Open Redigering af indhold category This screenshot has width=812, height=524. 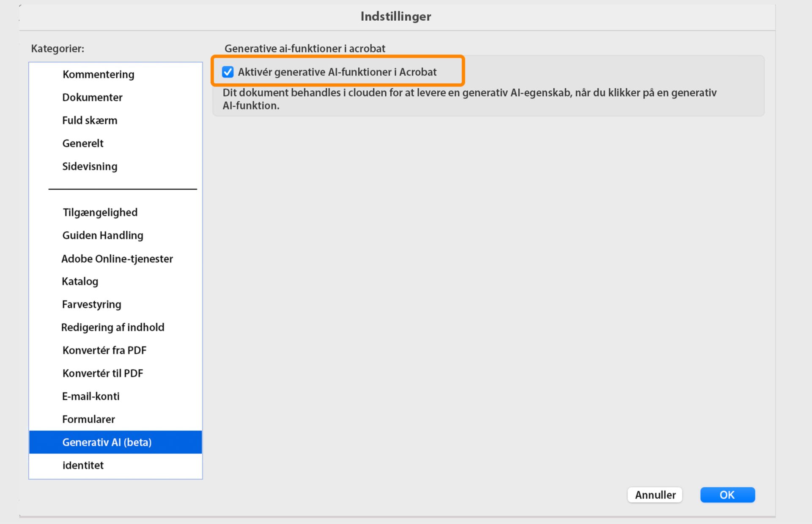[x=112, y=327]
